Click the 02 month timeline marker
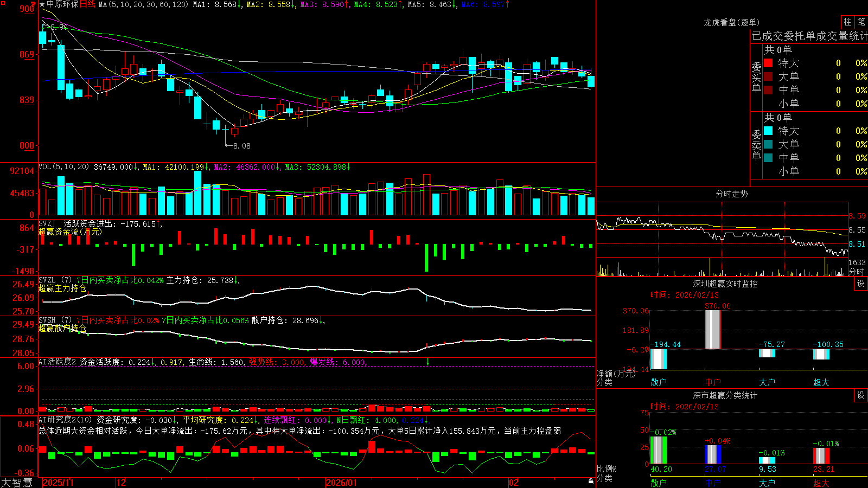This screenshot has width=868, height=488. [514, 483]
